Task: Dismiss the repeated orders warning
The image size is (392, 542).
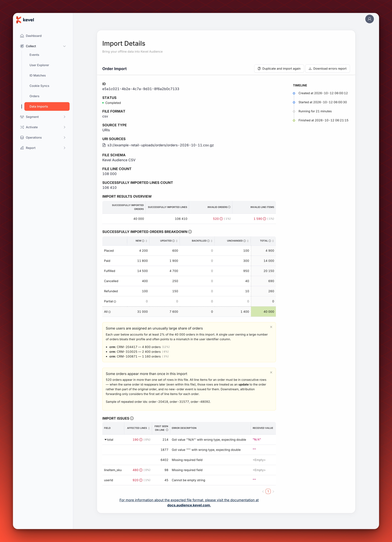Action: [x=271, y=372]
